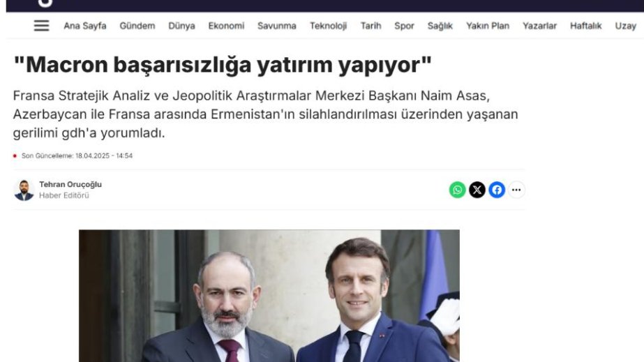Click the gdh site logo

point(45,3)
